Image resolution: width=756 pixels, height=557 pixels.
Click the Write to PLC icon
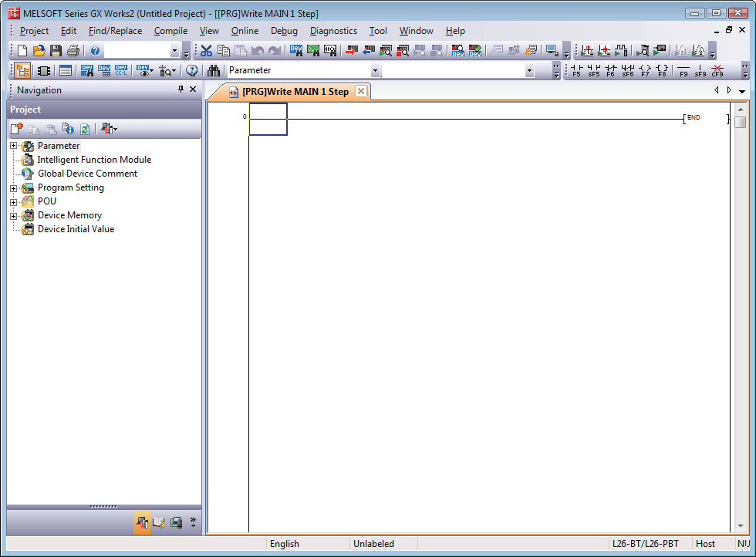coord(351,51)
